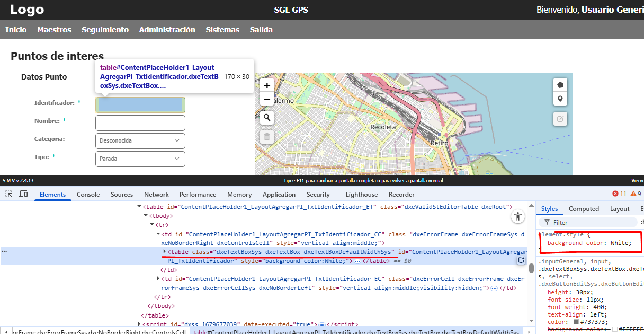Click the DevTools accessibility figure icon
Image resolution: width=644 pixels, height=334 pixels.
[518, 216]
